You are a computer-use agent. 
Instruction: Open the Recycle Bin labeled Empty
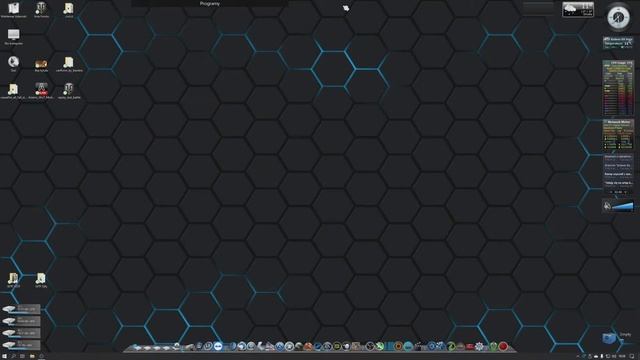(609, 338)
